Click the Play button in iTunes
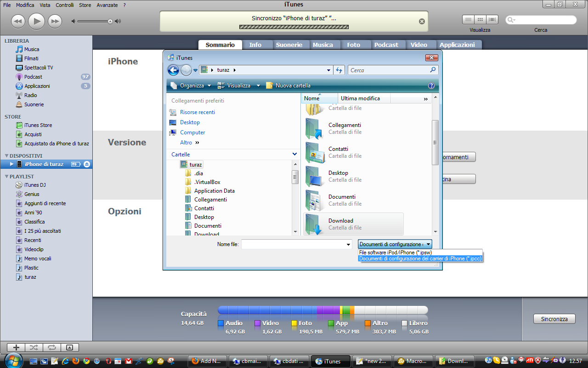Viewport: 588px width, 368px height. click(x=36, y=21)
